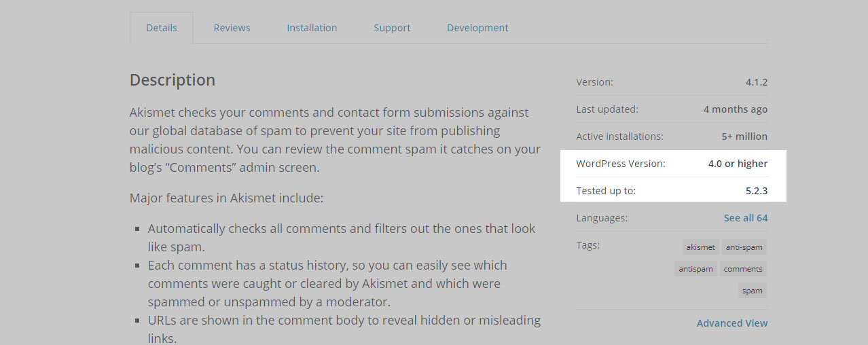This screenshot has height=345, width=868.
Task: Click the 'Tags:' label
Action: point(588,245)
